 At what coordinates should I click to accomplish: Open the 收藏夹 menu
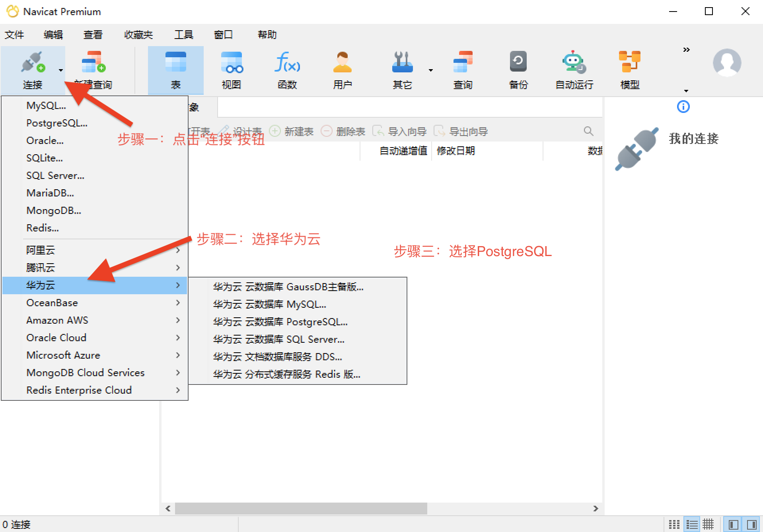pyautogui.click(x=138, y=35)
